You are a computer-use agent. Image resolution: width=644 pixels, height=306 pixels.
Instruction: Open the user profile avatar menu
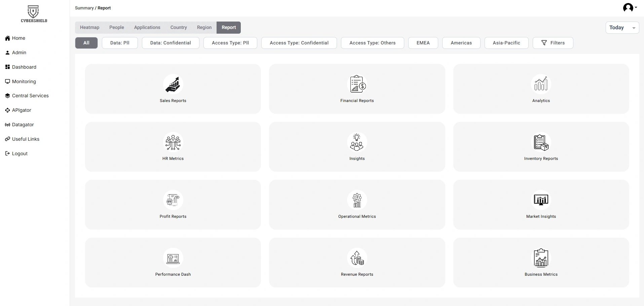pyautogui.click(x=630, y=8)
